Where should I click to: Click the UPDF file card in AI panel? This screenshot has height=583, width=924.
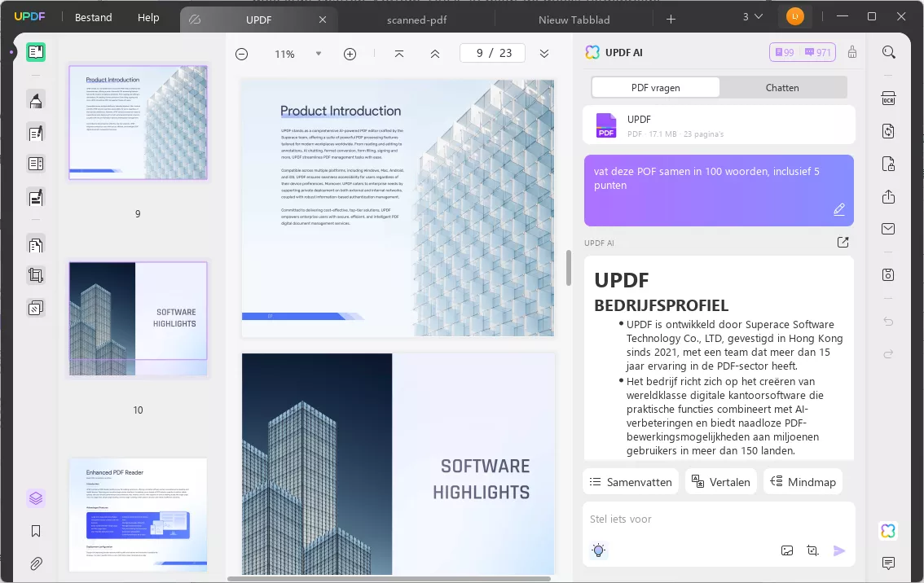(x=719, y=125)
